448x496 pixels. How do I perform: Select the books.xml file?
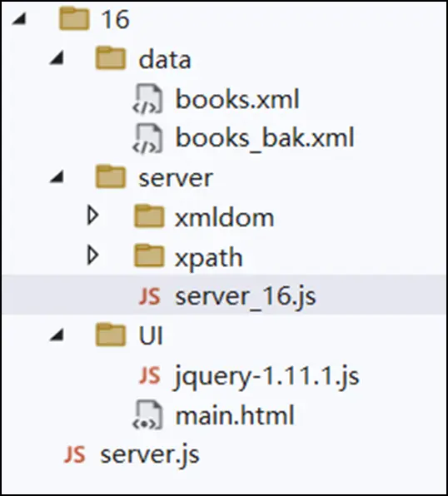pos(237,99)
